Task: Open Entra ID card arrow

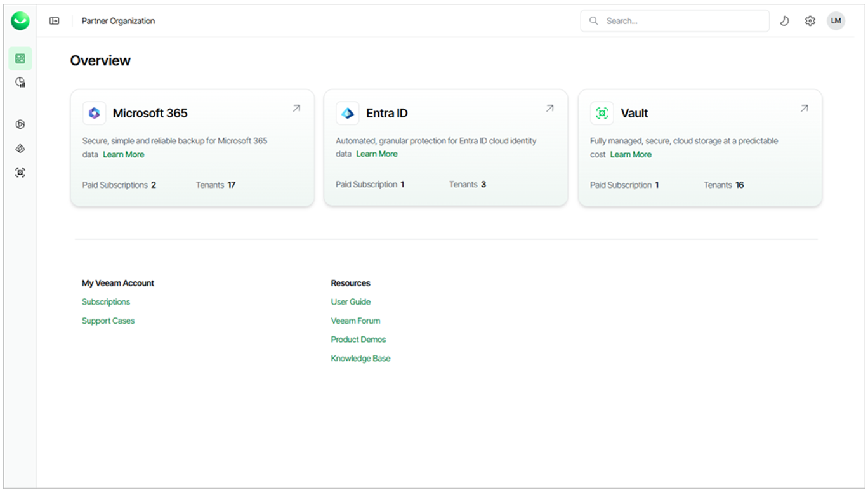Action: pos(549,109)
